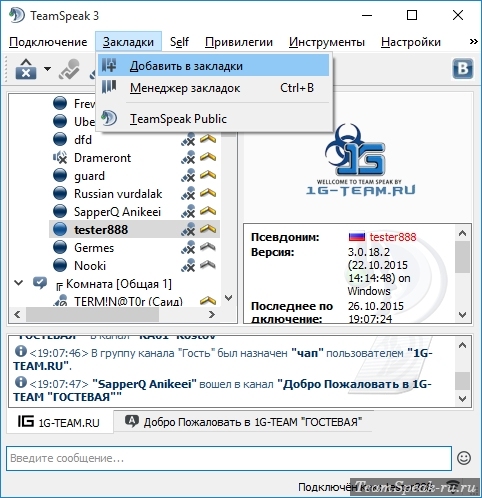Viewport: 482px width, 498px height.
Task: Click the channel tree scroll-right arrow
Action: [x=212, y=314]
